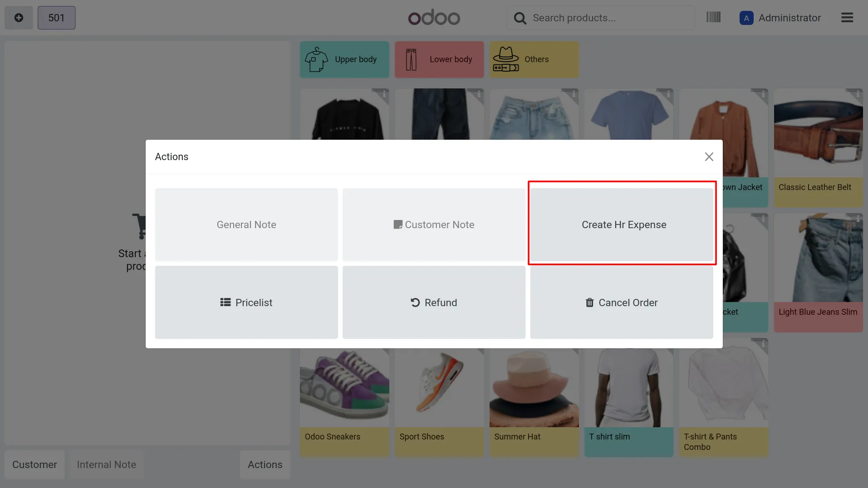This screenshot has height=488, width=868.
Task: Click the Customer button below the cart
Action: [x=34, y=464]
